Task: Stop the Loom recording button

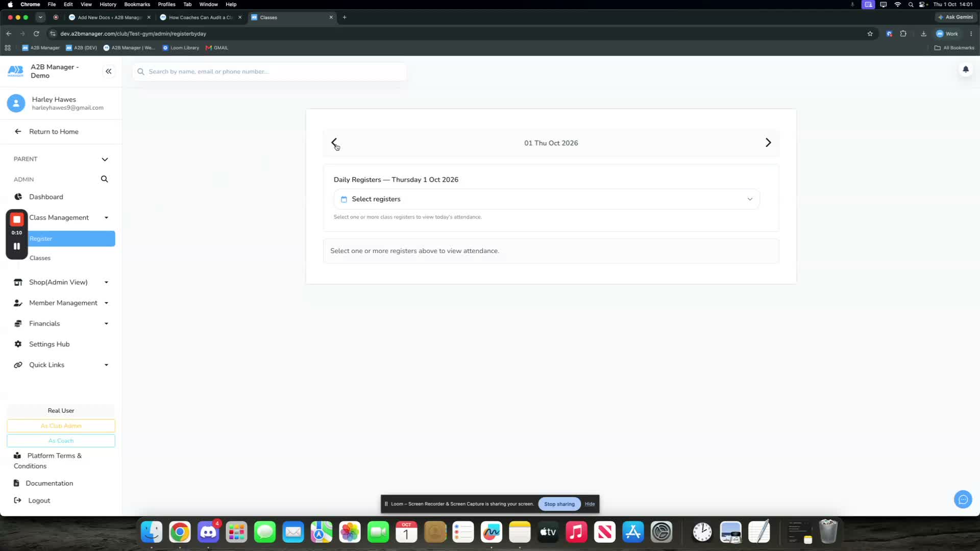Action: pos(17,219)
